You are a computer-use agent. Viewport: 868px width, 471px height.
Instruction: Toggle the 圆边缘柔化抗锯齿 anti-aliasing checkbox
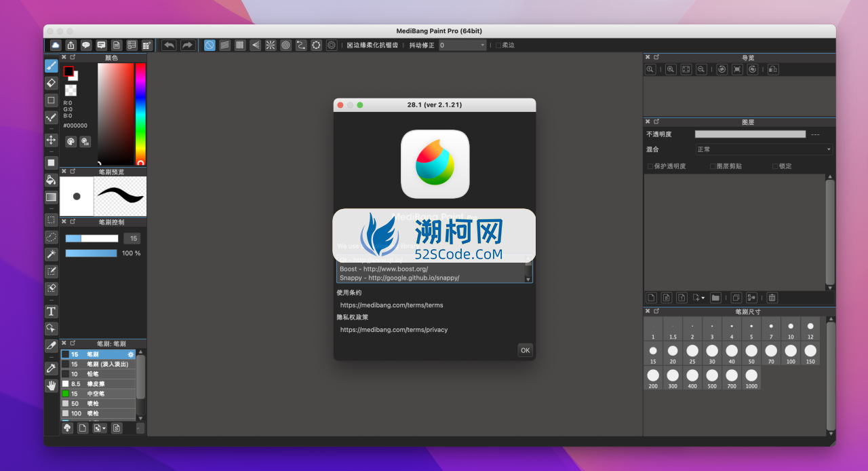372,45
